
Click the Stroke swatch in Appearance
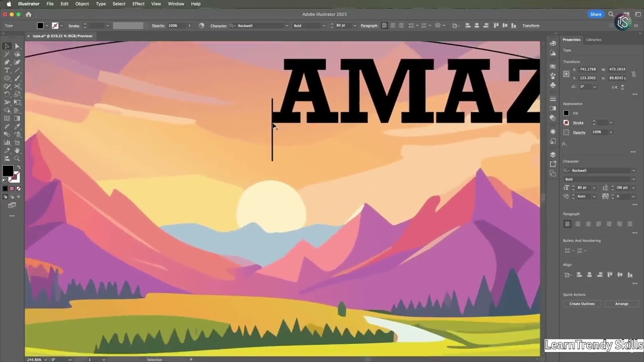coord(567,123)
